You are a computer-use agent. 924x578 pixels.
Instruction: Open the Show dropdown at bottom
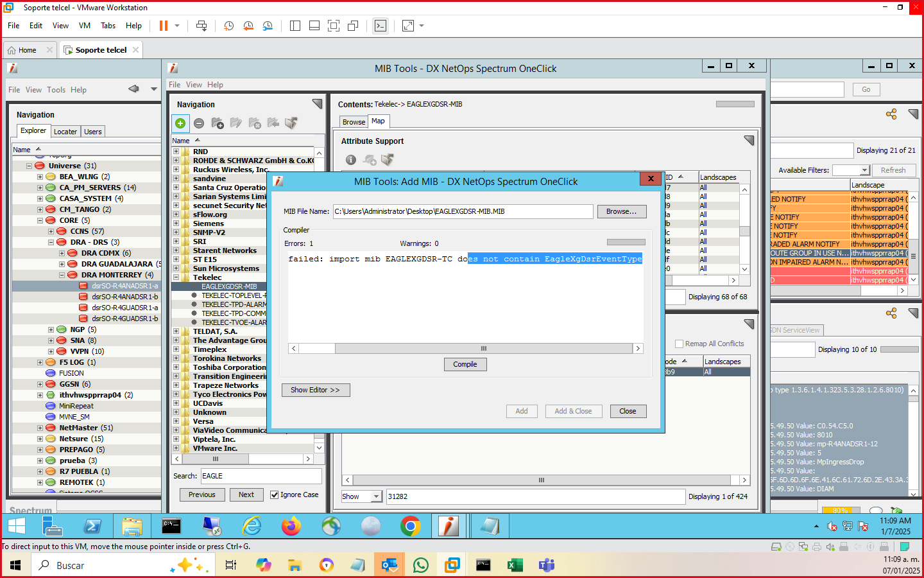(376, 496)
